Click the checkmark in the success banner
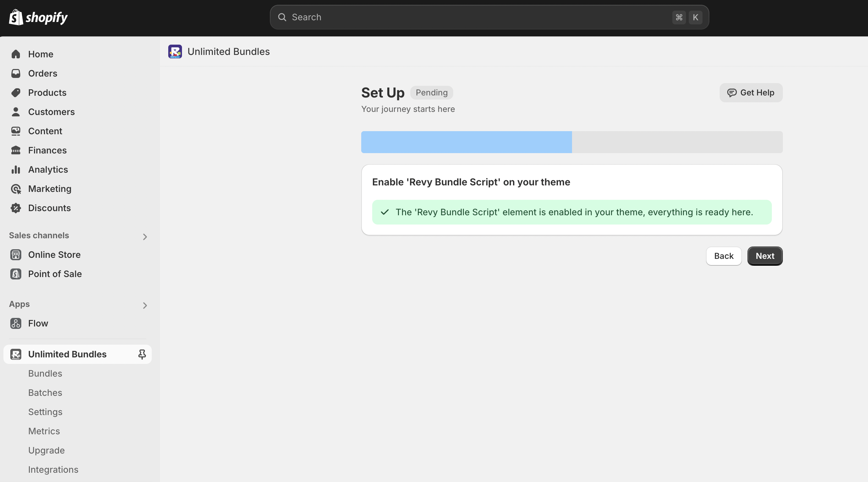Image resolution: width=868 pixels, height=482 pixels. click(x=385, y=212)
